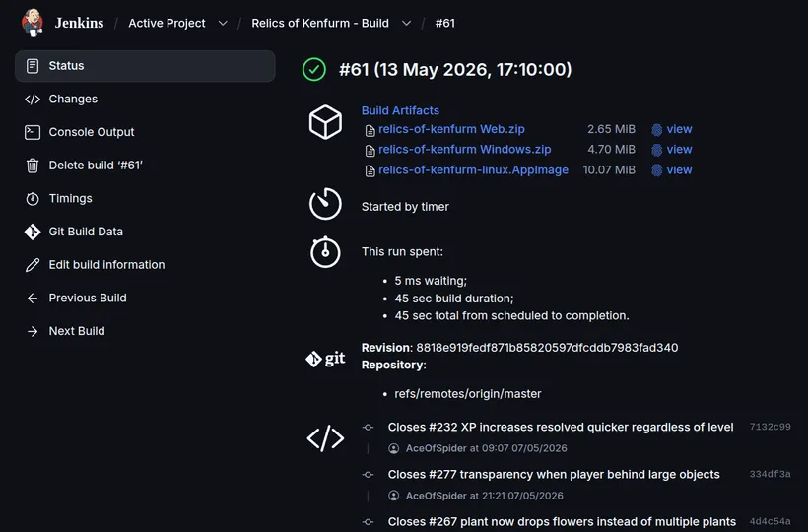808x532 pixels.
Task: Open the Build Artifacts link
Action: tap(400, 110)
